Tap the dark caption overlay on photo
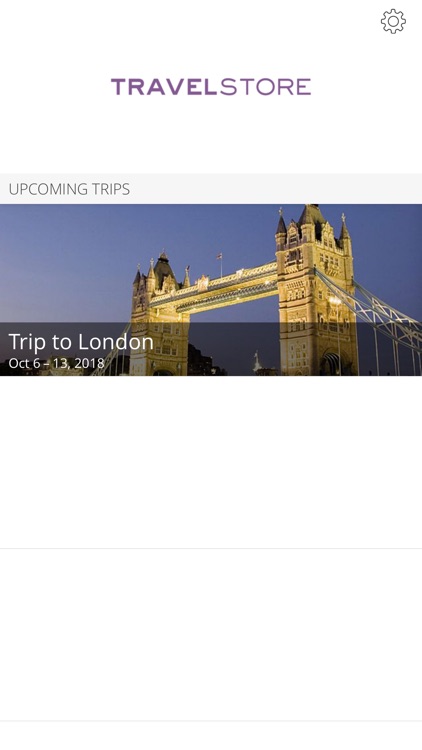Viewport: 422px width, 750px height. (x=211, y=349)
